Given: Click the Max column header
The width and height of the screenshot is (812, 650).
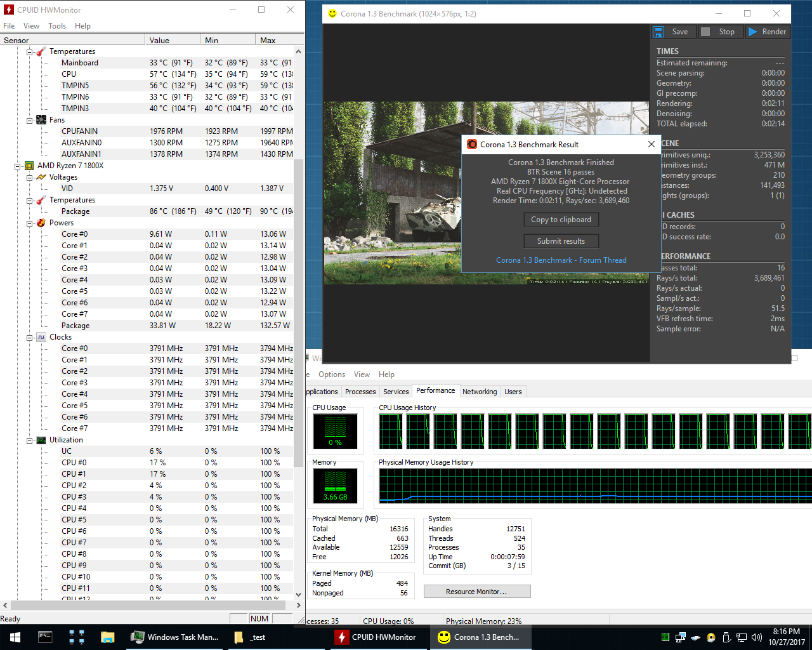Looking at the screenshot, I should tap(274, 40).
